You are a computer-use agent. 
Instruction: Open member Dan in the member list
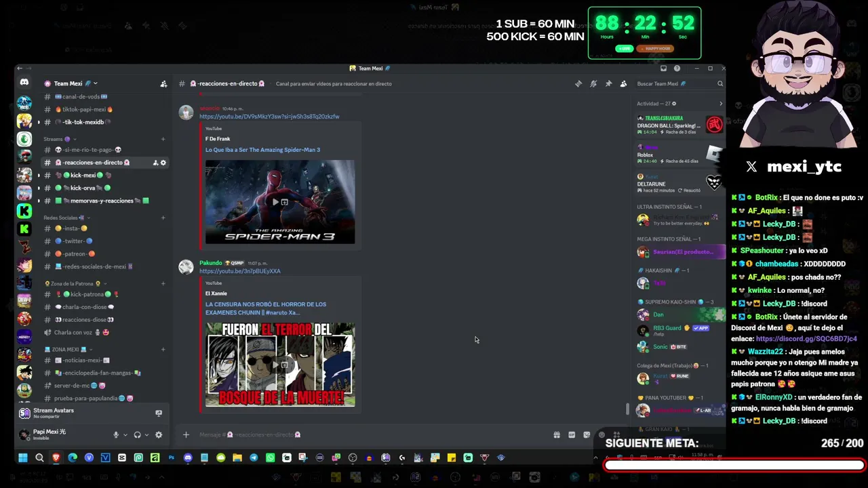[680, 315]
